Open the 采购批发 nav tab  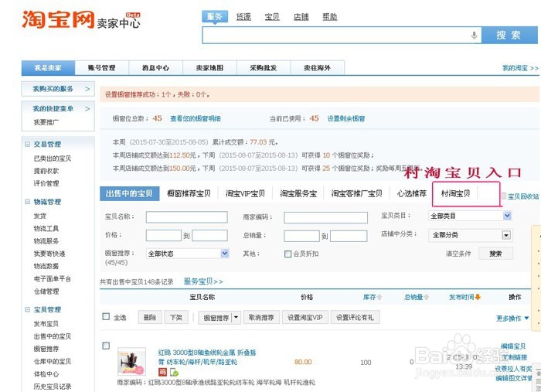click(264, 67)
